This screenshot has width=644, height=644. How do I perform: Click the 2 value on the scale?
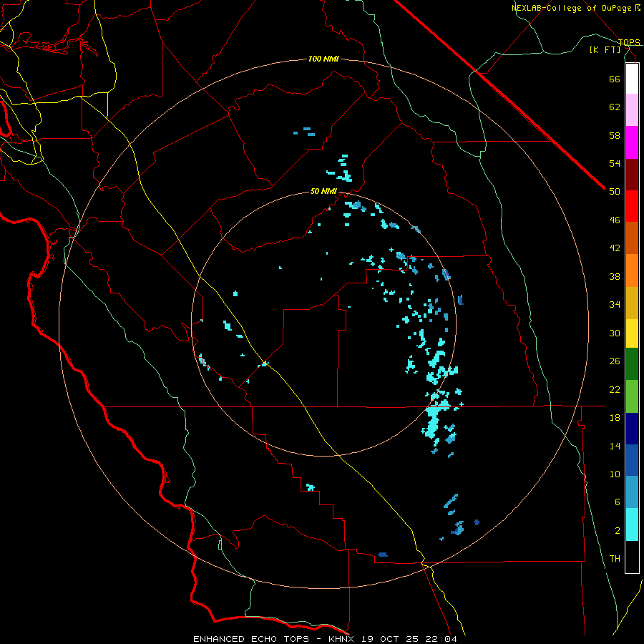click(x=618, y=531)
